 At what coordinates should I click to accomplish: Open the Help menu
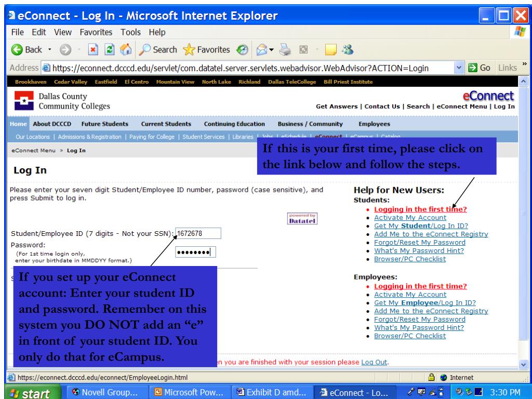tap(157, 32)
